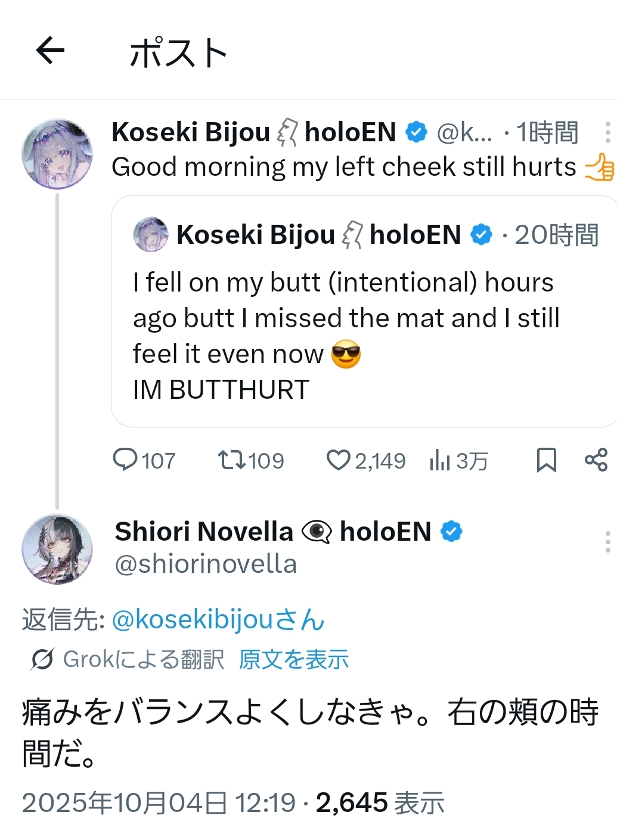Tap Koseki Bijou name on top post
The width and height of the screenshot is (617, 840).
pyautogui.click(x=191, y=132)
